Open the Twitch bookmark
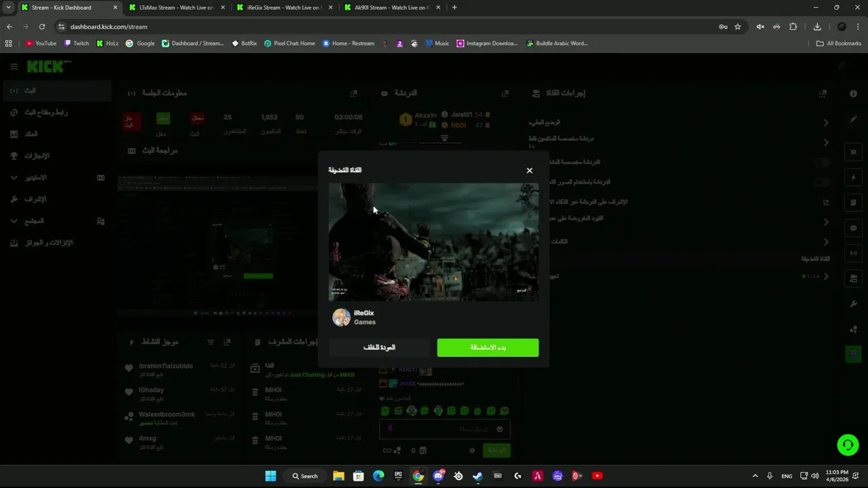The height and width of the screenshot is (488, 868). click(77, 43)
